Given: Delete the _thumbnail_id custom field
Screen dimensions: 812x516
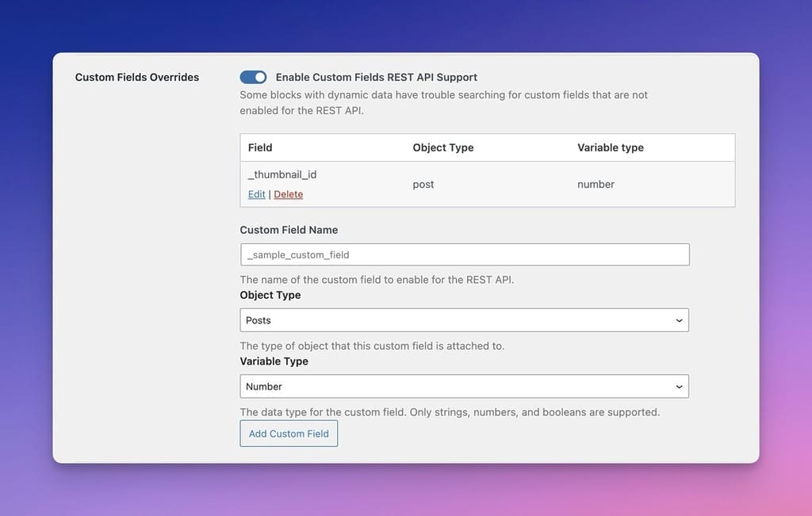Looking at the screenshot, I should 288,193.
